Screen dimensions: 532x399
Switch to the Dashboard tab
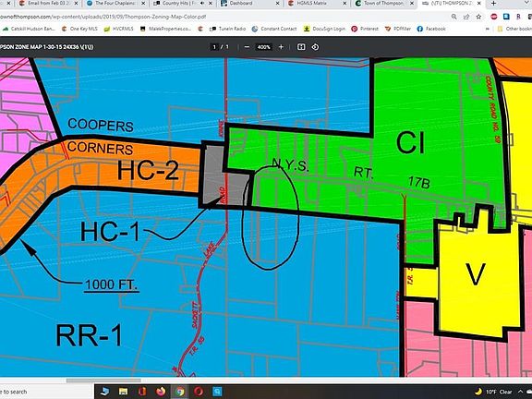250,4
